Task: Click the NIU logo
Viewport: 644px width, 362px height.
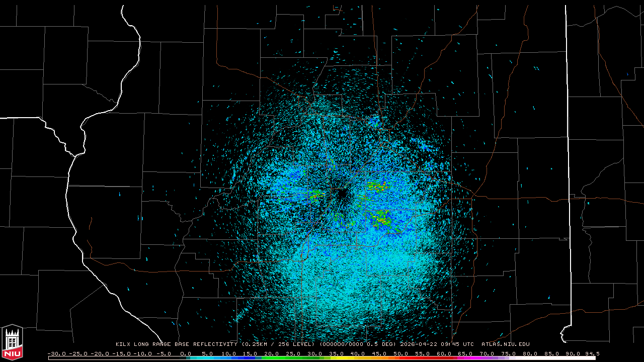Action: (12, 343)
